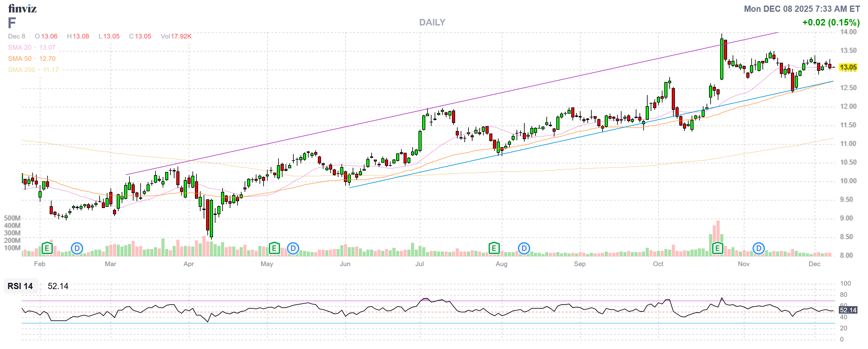Click the F ticker symbol
The image size is (868, 349).
click(12, 23)
